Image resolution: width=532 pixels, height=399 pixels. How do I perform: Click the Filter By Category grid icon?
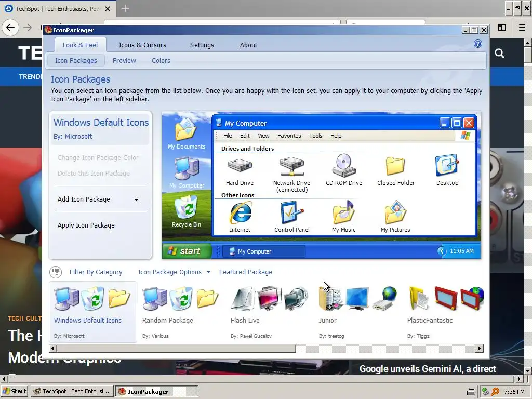pos(56,272)
